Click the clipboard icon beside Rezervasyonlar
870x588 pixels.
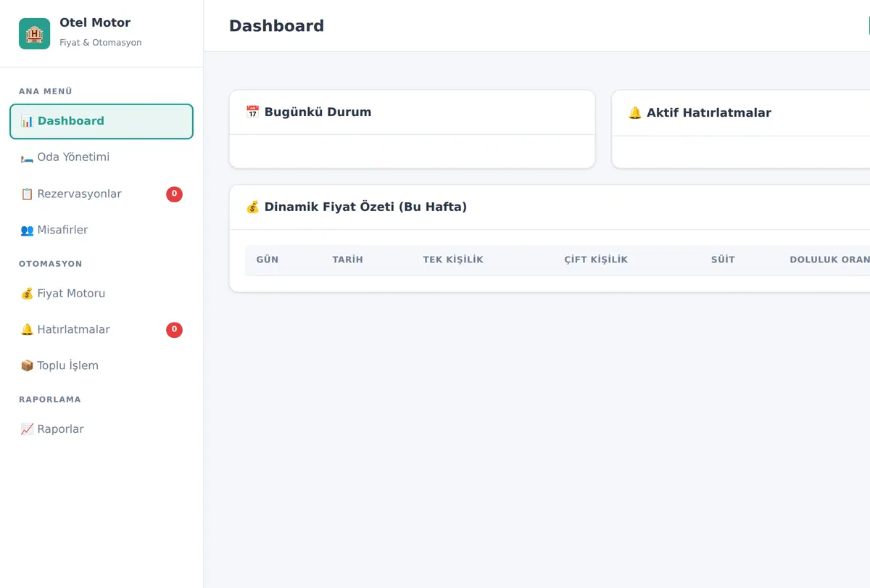tap(27, 194)
